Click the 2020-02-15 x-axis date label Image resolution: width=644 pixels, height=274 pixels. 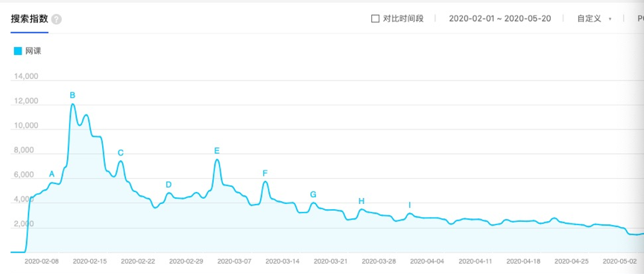[x=92, y=261]
